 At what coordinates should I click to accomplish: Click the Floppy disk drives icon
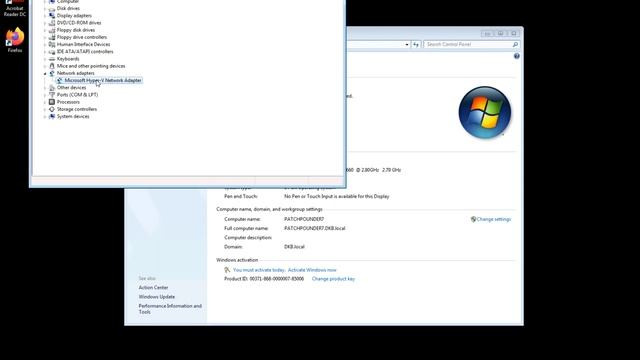click(x=52, y=30)
